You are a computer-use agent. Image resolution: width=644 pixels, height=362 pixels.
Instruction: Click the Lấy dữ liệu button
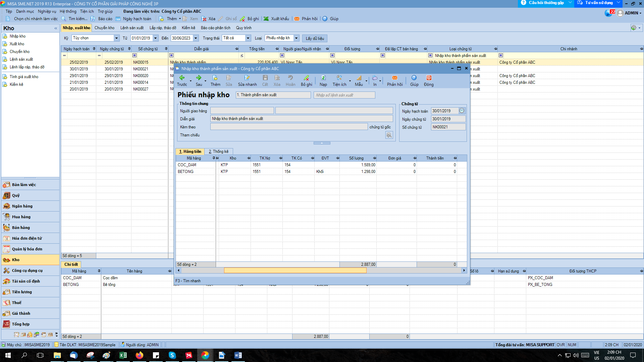(x=315, y=39)
